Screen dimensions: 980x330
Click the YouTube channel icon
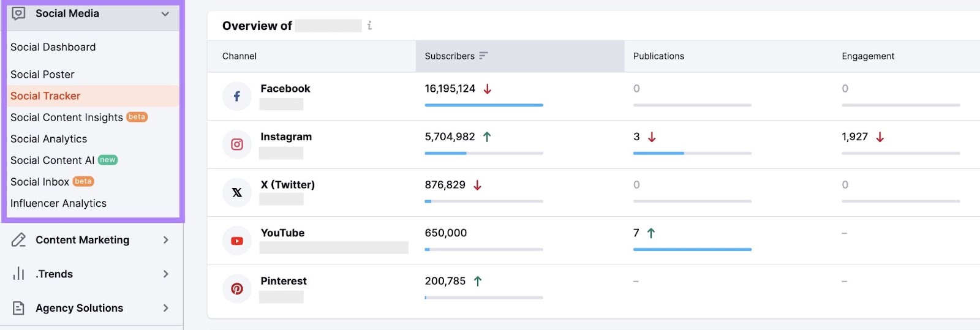(237, 241)
